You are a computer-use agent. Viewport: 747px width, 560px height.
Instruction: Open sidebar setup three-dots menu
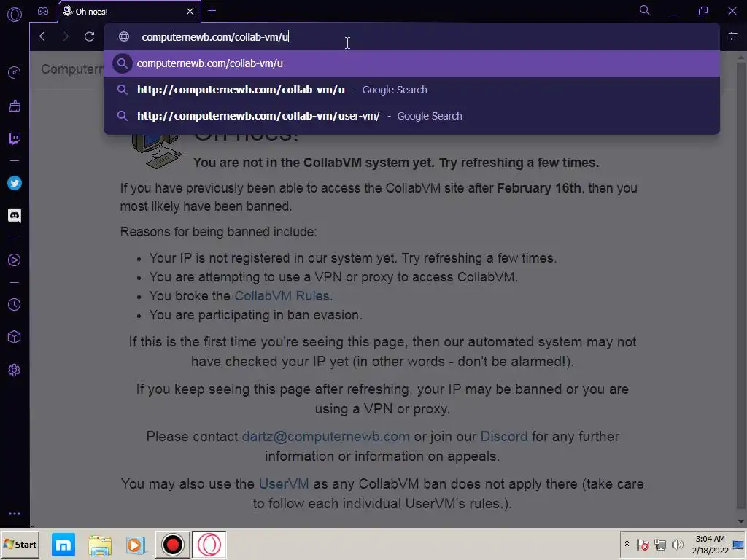pyautogui.click(x=15, y=513)
